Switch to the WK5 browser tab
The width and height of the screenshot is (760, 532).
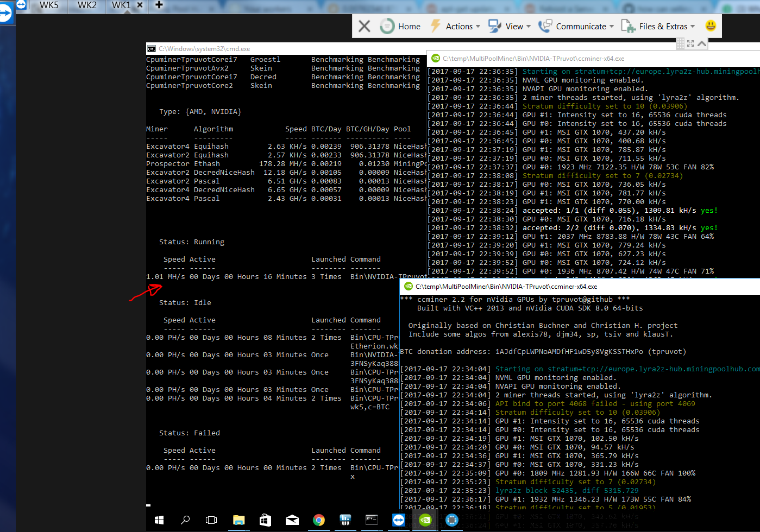tap(48, 6)
